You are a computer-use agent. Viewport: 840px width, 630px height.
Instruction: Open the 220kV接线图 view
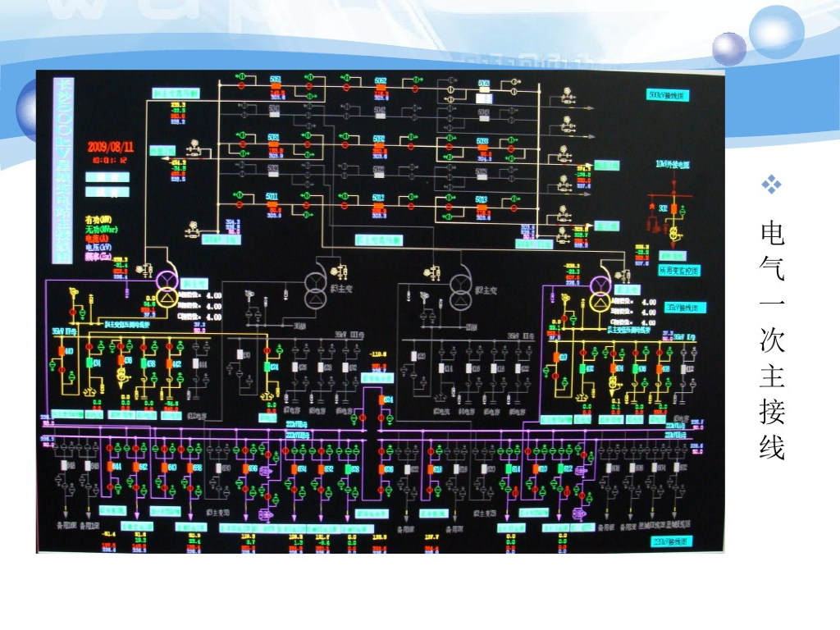(x=672, y=541)
